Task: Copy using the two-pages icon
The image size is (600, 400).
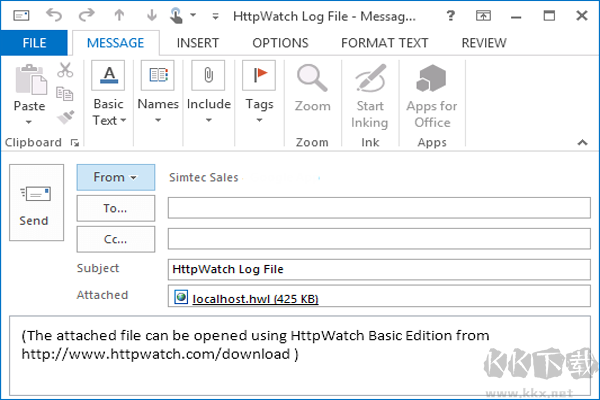Action: (65, 93)
